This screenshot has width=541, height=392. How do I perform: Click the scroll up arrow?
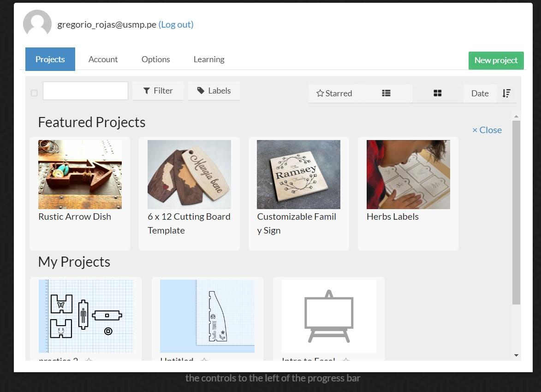(516, 117)
